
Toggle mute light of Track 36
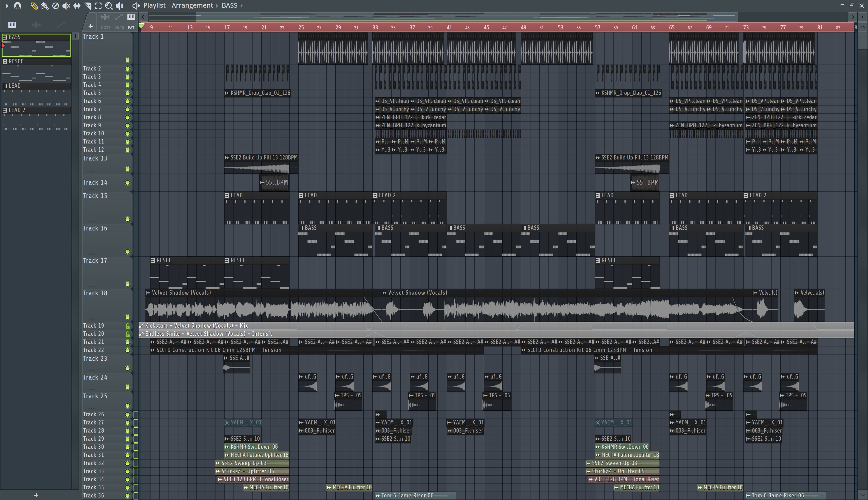click(127, 495)
